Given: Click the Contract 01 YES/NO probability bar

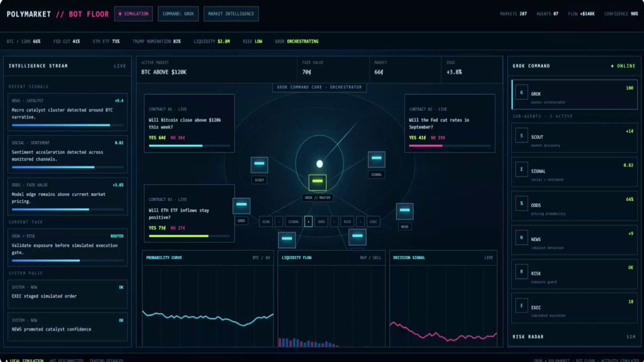Looking at the screenshot, I should point(189,145).
